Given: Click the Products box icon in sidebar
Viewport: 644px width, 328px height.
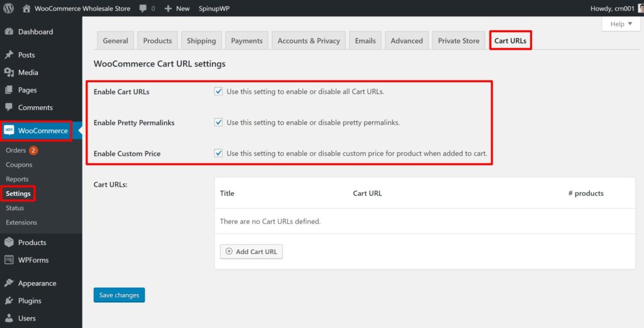Looking at the screenshot, I should click(9, 242).
